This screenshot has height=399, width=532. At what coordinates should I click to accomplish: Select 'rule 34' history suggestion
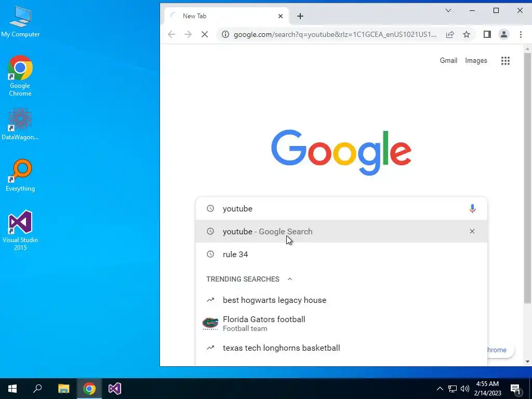(x=341, y=254)
